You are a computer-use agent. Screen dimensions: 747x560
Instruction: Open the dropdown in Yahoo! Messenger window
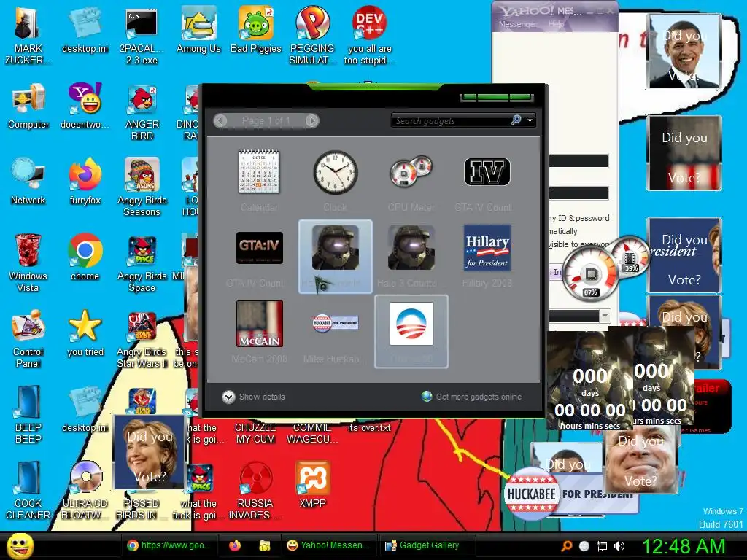[605, 316]
